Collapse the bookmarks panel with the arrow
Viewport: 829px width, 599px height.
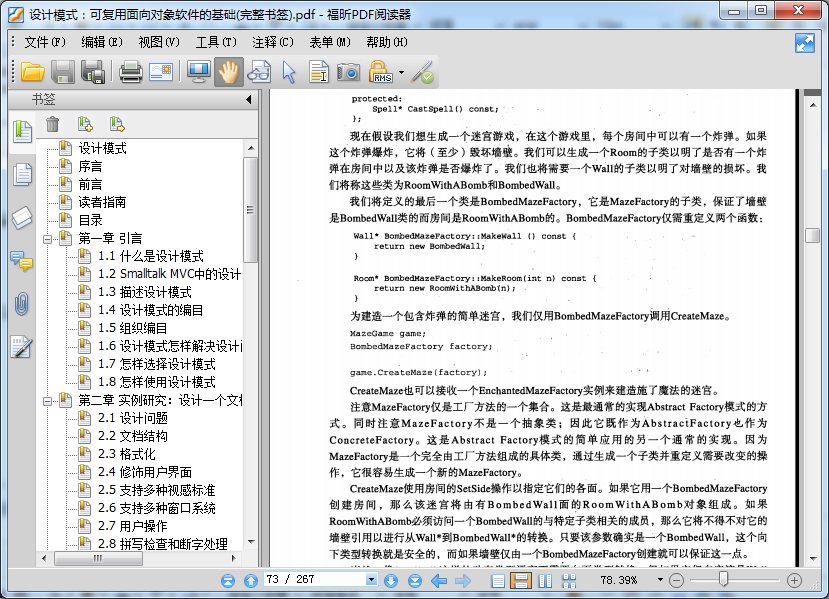click(249, 99)
